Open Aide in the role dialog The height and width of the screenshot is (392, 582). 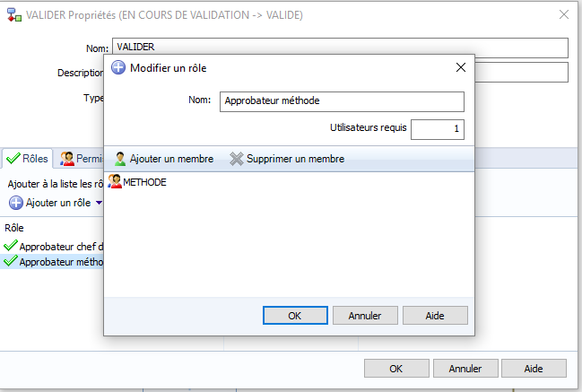pos(435,316)
